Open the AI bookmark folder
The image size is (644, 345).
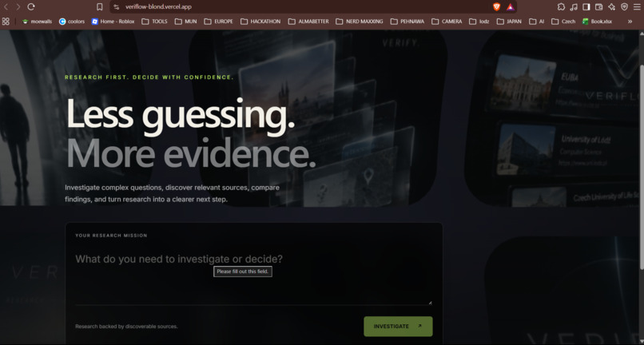tap(537, 22)
